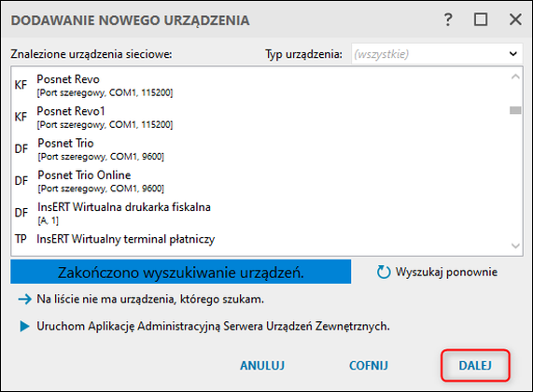The width and height of the screenshot is (533, 392).
Task: Click the [A, 1] detail text
Action: coord(48,221)
